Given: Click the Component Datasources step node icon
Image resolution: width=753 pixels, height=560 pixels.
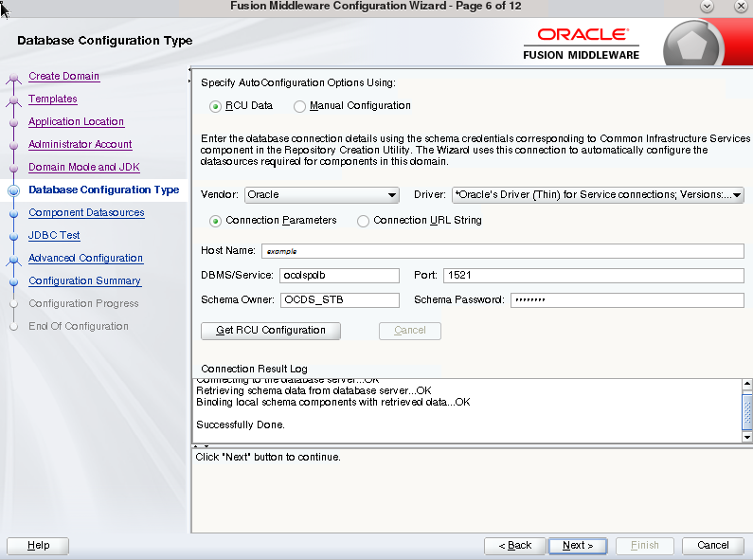Looking at the screenshot, I should coord(14,214).
